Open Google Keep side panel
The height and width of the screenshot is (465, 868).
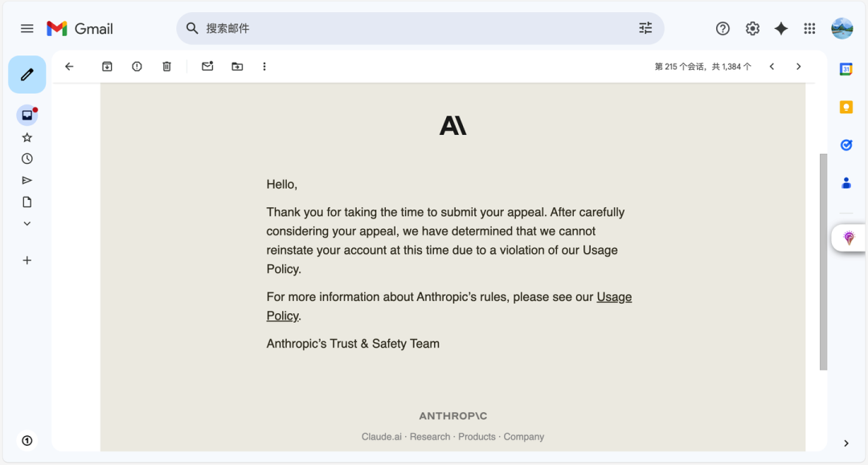click(845, 107)
